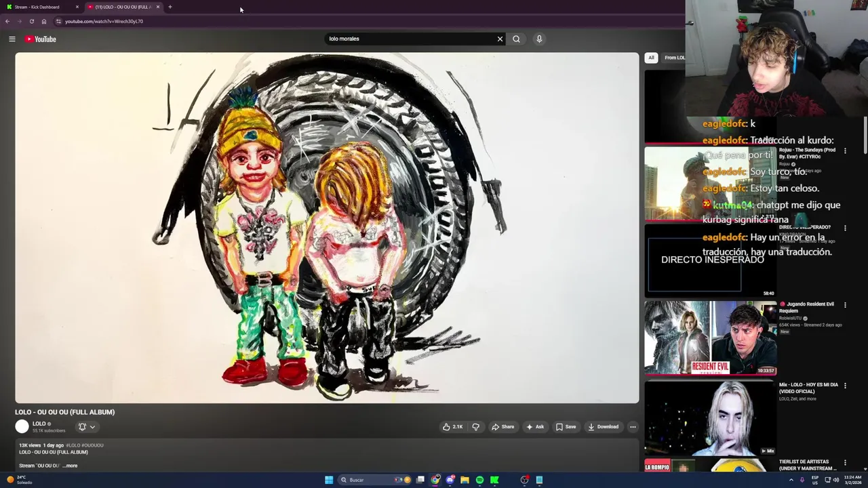This screenshot has width=868, height=488.
Task: Switch ESP keyboard language indicator
Action: click(x=816, y=480)
